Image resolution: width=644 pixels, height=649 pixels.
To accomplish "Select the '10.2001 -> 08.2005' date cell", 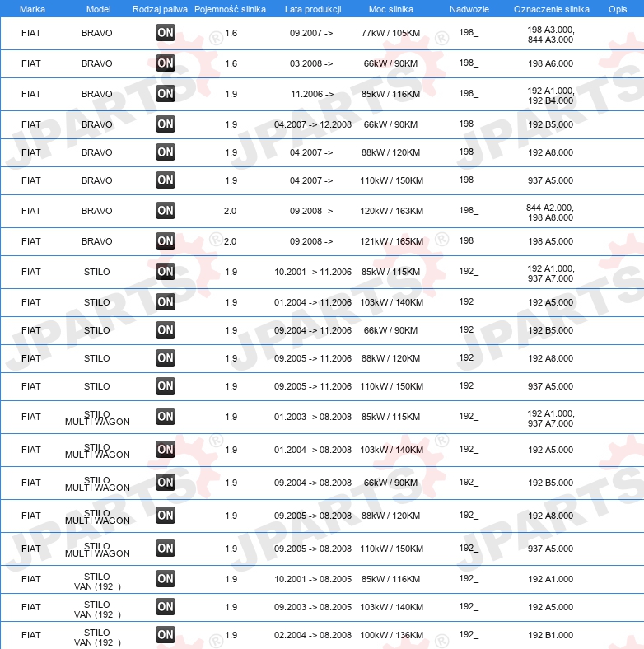I will [x=313, y=579].
